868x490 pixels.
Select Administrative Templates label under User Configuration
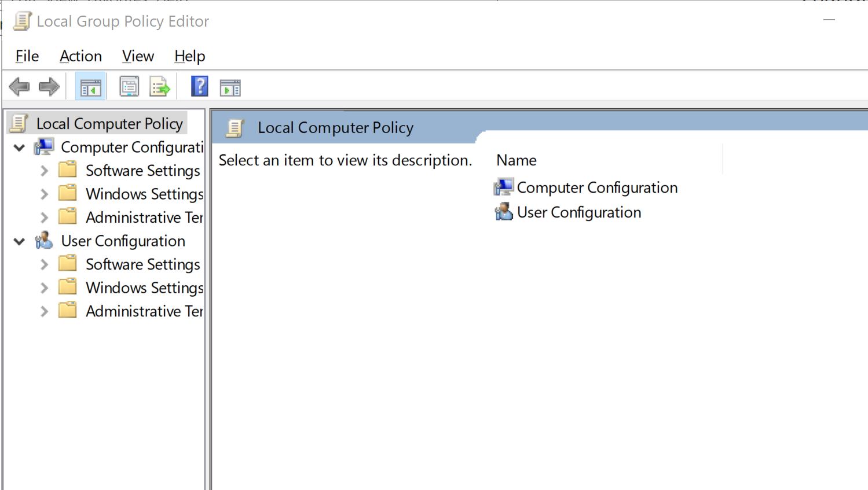[145, 311]
